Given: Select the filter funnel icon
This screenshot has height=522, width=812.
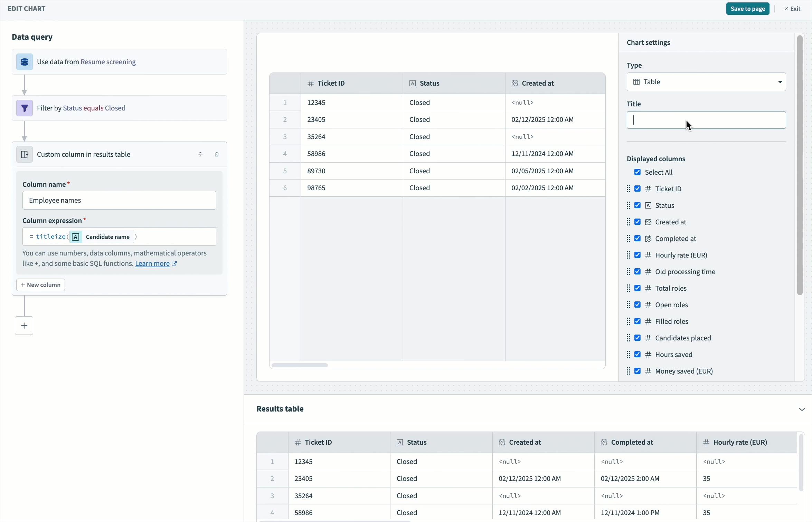Looking at the screenshot, I should click(24, 108).
